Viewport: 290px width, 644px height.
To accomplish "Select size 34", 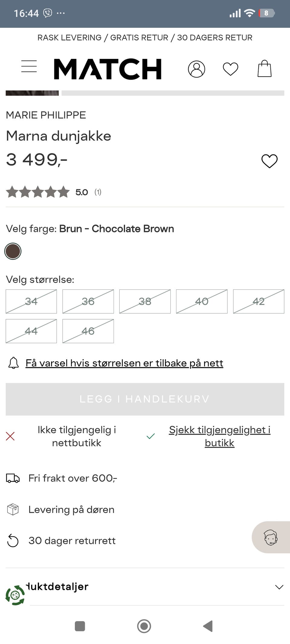I will 31,301.
